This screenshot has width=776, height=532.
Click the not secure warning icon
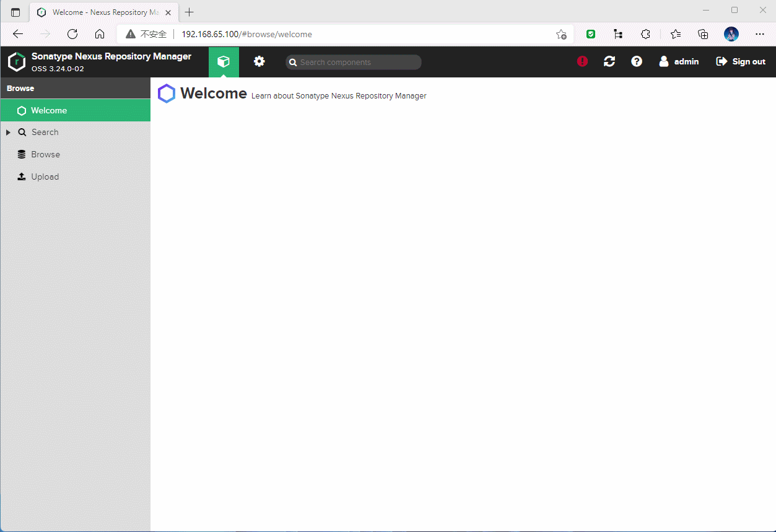pyautogui.click(x=131, y=34)
